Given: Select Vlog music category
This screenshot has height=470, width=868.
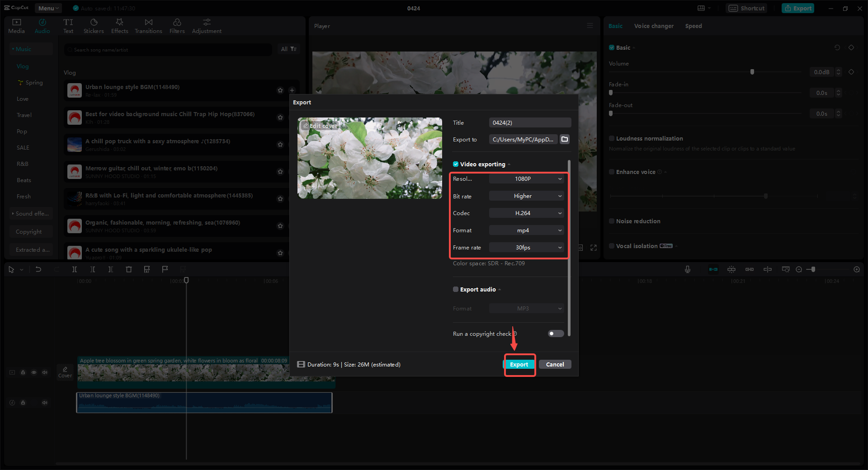Looking at the screenshot, I should pos(23,66).
